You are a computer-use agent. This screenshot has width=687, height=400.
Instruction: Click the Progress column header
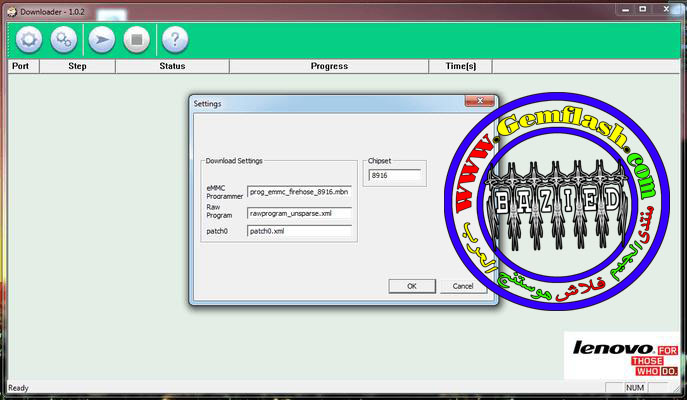329,66
